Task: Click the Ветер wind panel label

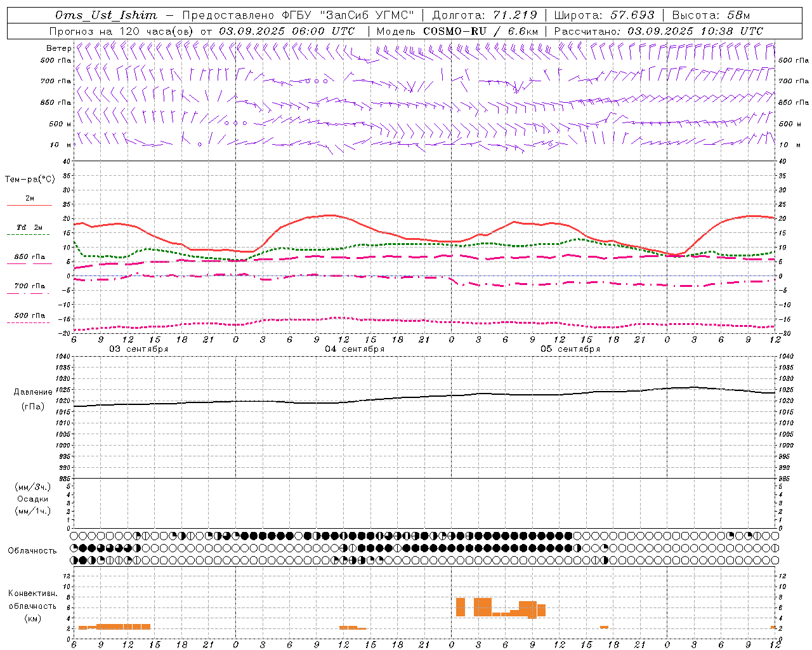Action: click(59, 48)
